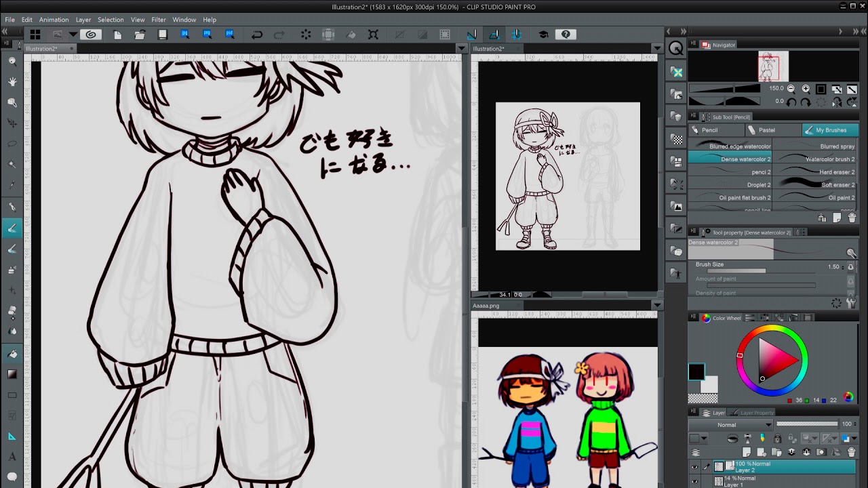Toggle snap to grid
This screenshot has width=868, height=488.
tap(516, 35)
